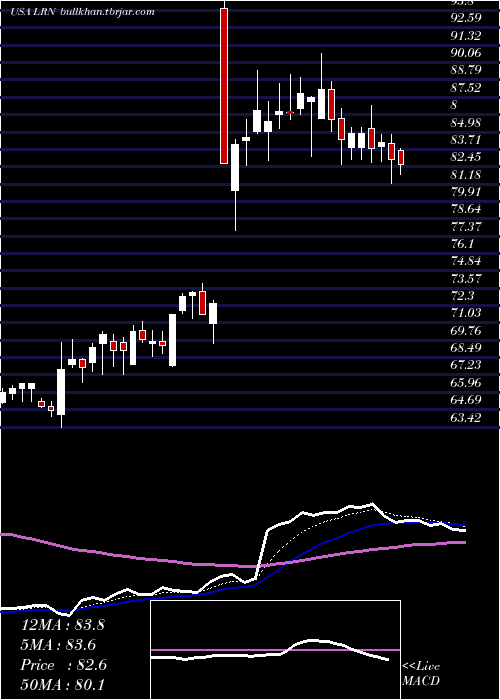Image resolution: width=500 pixels, height=700 pixels.
Task: Click the 77.37 price axis label
Action: click(467, 226)
